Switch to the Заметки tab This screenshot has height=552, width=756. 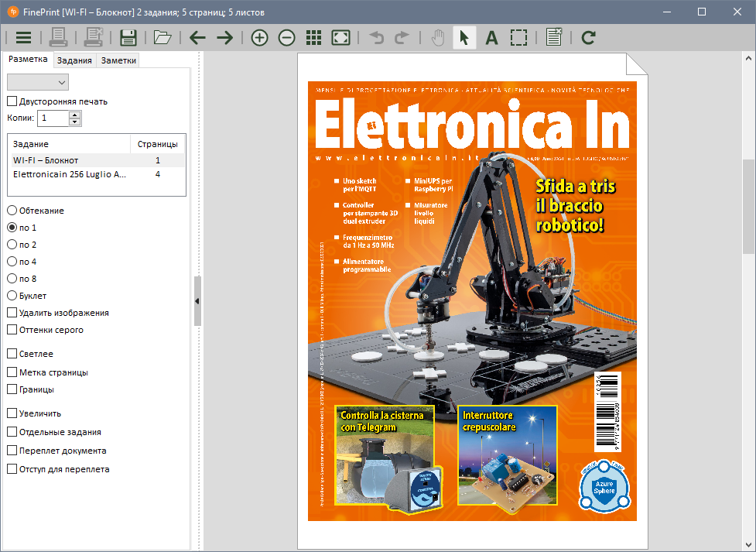click(118, 60)
